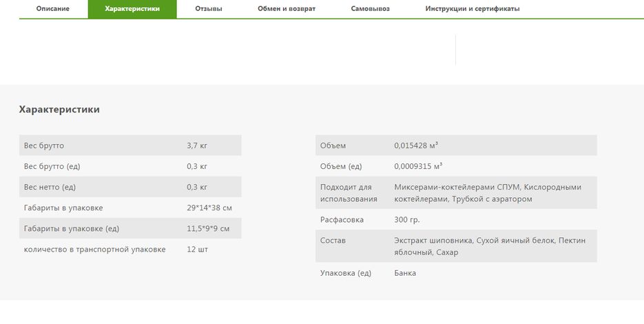Select Габариты в упаковке (ед) label

click(x=72, y=229)
